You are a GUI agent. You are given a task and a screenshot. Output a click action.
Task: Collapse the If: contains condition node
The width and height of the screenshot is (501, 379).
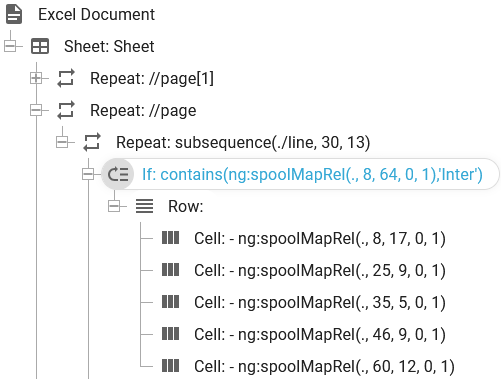click(x=88, y=174)
